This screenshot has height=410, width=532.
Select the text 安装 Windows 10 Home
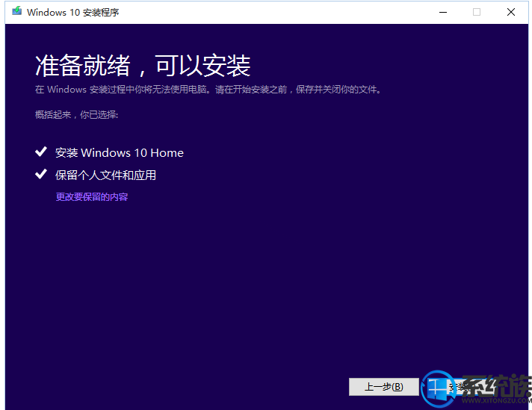120,152
